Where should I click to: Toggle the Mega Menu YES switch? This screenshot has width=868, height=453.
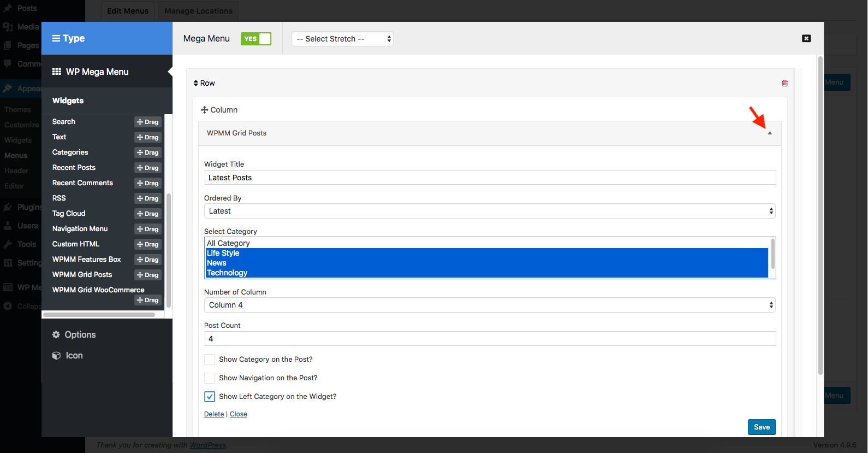click(255, 39)
